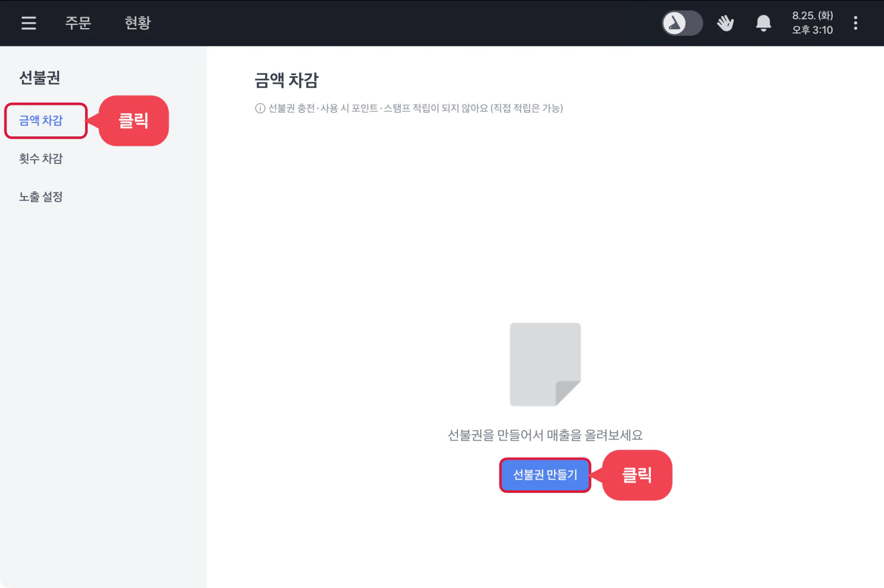Open 노출 설정 in sidebar
The height and width of the screenshot is (588, 884).
(41, 197)
